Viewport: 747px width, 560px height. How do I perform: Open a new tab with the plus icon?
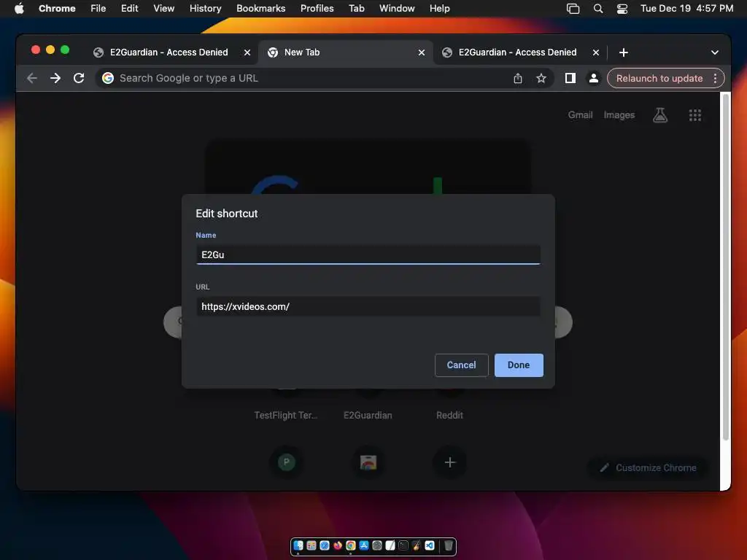click(x=624, y=52)
